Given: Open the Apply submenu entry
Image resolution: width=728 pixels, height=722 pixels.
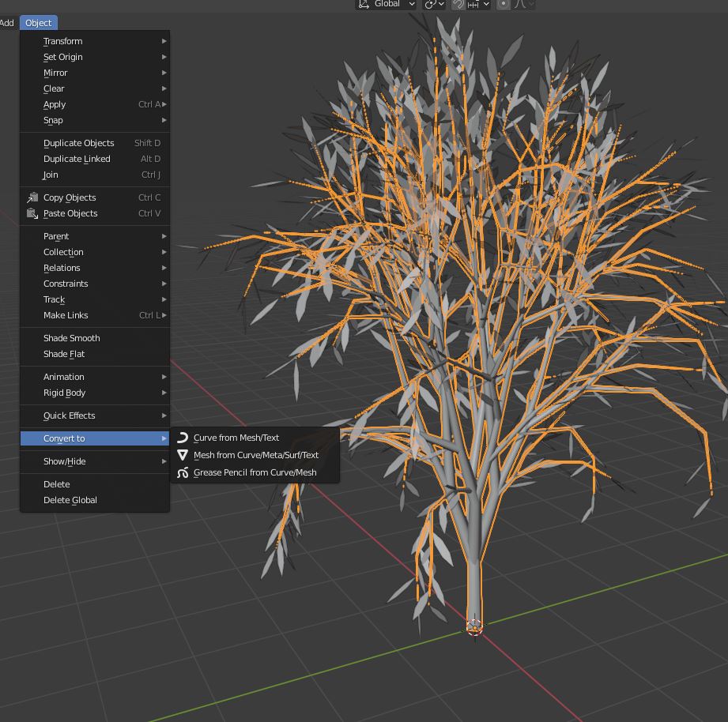Looking at the screenshot, I should pyautogui.click(x=95, y=104).
